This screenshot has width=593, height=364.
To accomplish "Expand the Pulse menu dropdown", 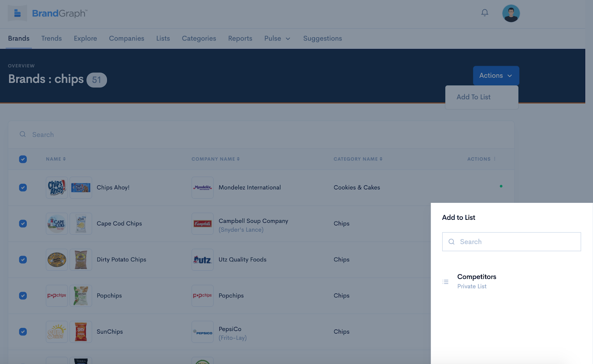I will click(277, 39).
